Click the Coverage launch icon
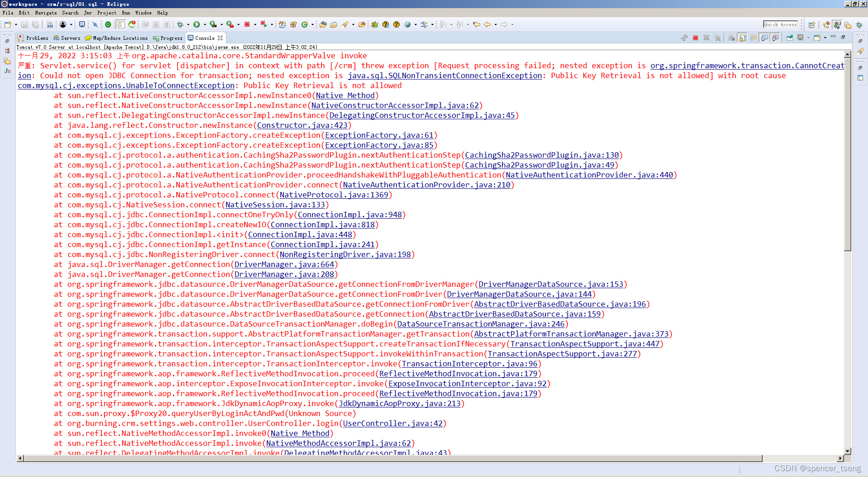Screen dimensions: 868x477 [212, 24]
